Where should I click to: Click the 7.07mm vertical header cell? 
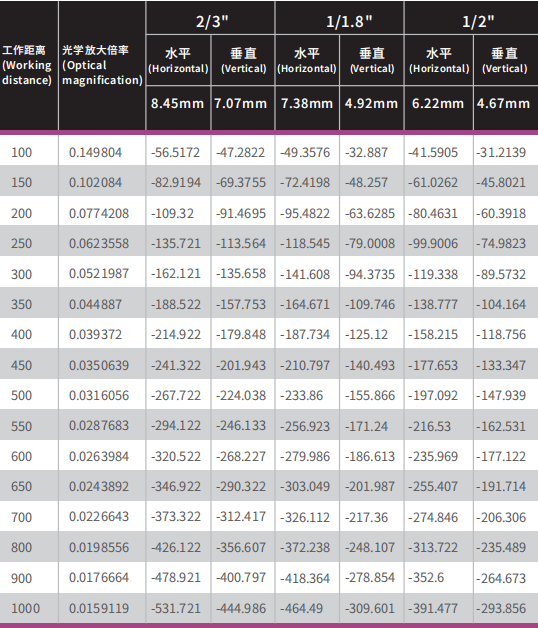(x=243, y=103)
